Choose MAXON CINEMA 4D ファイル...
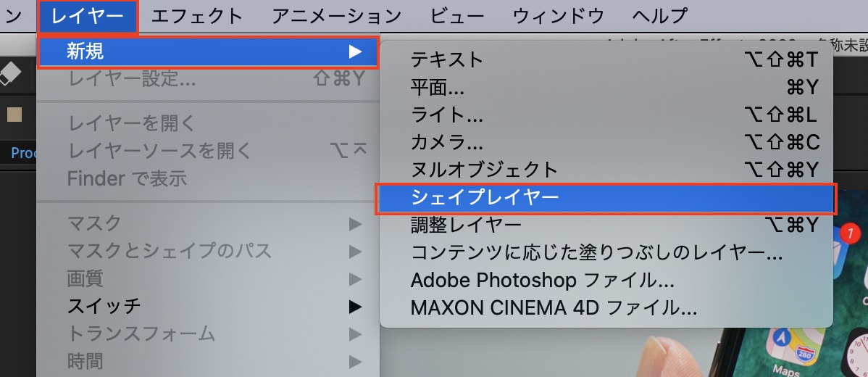868x377 pixels. pyautogui.click(x=606, y=307)
